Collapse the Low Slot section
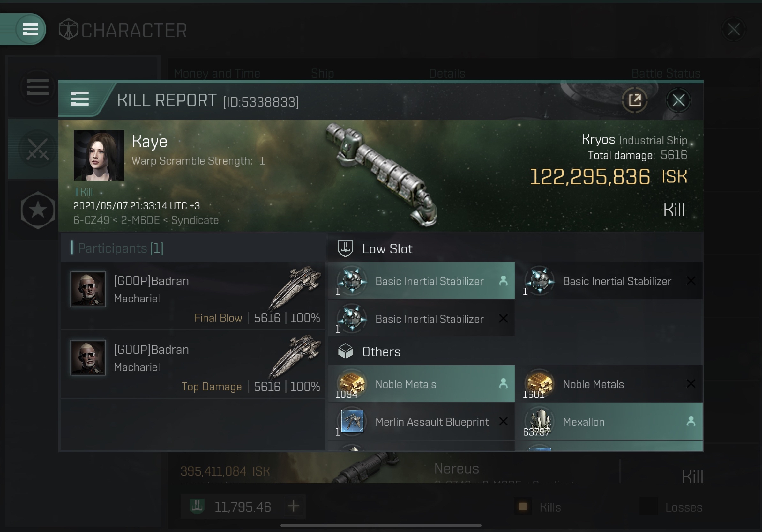The image size is (762, 532). 515,248
